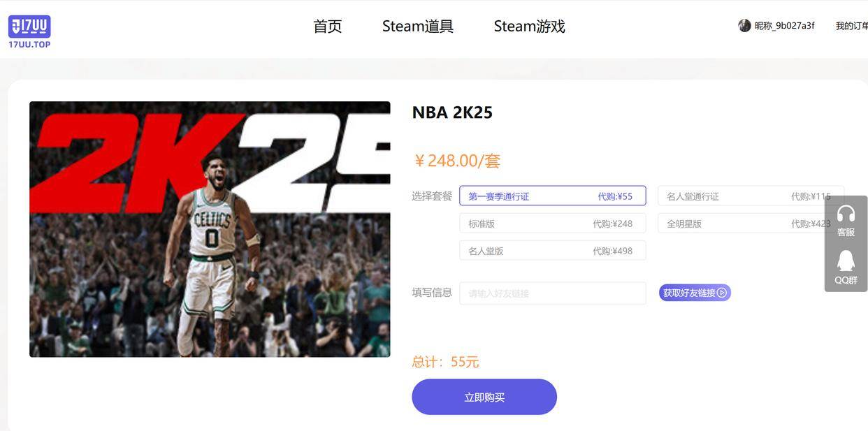868x431 pixels.
Task: Choose 全明星版 package option
Action: (751, 224)
